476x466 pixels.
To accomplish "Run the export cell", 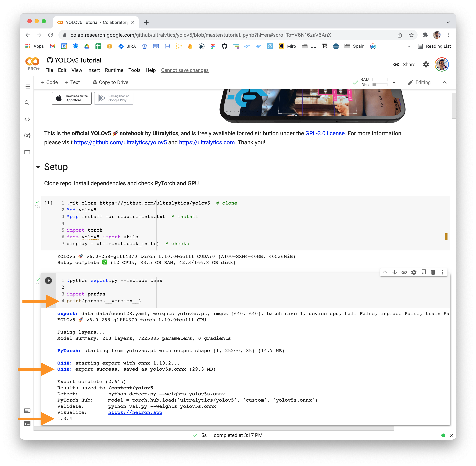I will point(48,281).
